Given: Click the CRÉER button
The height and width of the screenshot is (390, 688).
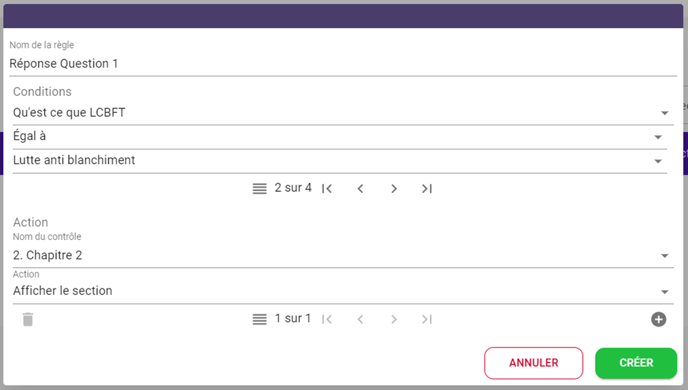Looking at the screenshot, I should click(636, 363).
